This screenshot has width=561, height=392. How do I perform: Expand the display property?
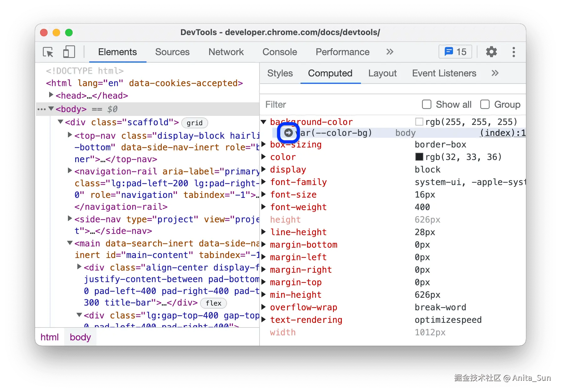coord(264,169)
